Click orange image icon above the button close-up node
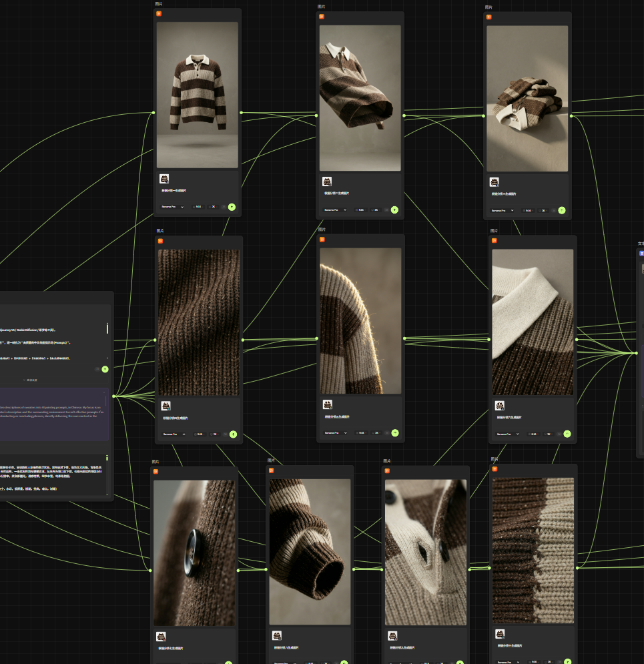644x664 pixels. pos(156,471)
